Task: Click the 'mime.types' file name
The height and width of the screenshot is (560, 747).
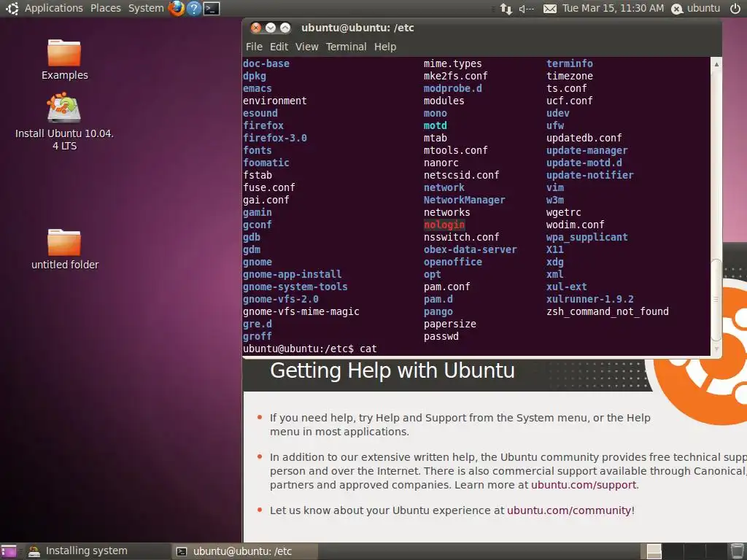Action: tap(452, 64)
